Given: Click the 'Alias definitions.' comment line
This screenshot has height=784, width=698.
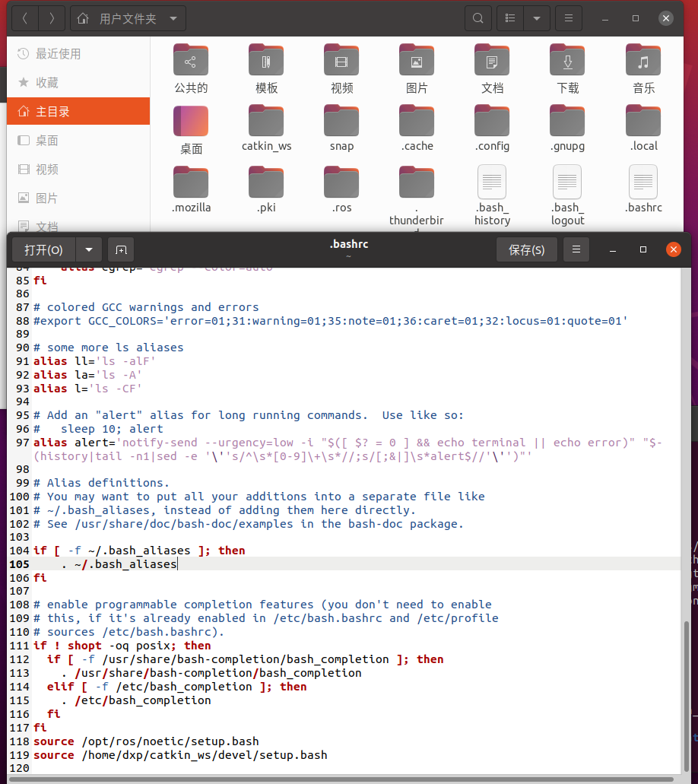Looking at the screenshot, I should 101,483.
